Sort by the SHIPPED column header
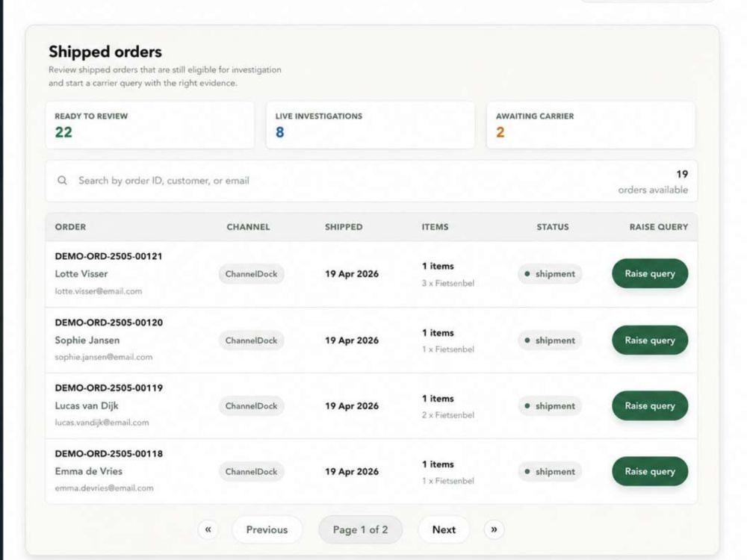 344,227
